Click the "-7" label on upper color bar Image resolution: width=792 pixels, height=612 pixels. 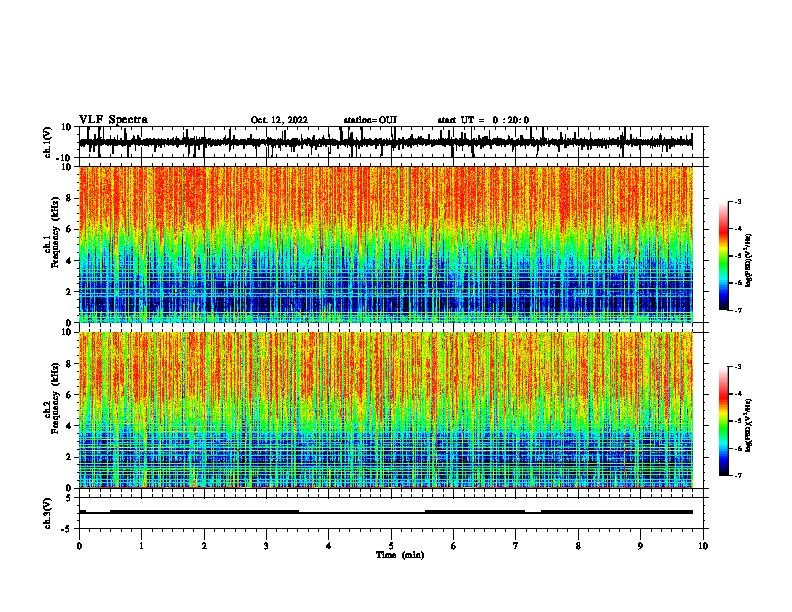(737, 310)
